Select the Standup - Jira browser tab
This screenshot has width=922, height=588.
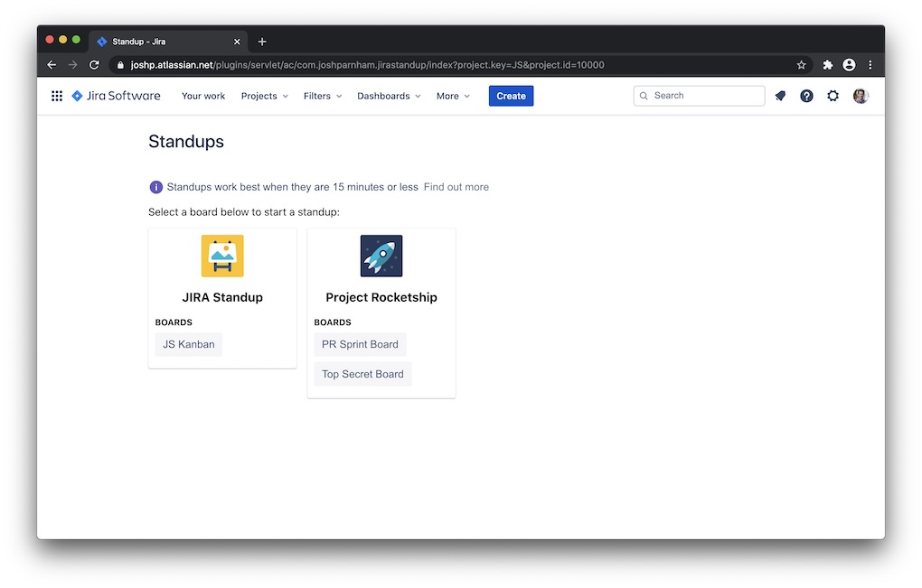[169, 42]
